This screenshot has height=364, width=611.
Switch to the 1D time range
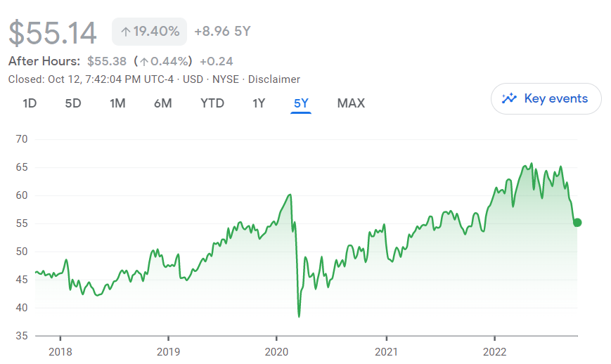(30, 103)
